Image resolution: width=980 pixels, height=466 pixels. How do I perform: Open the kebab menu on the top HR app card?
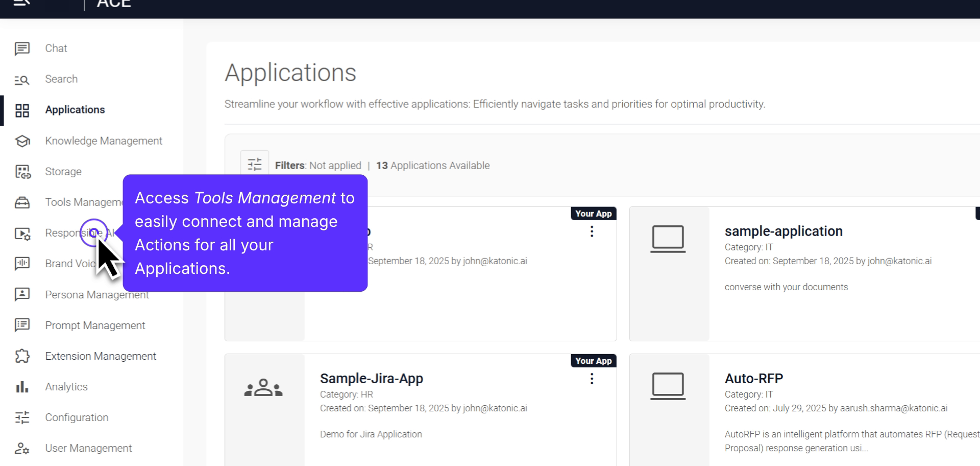coord(592,231)
